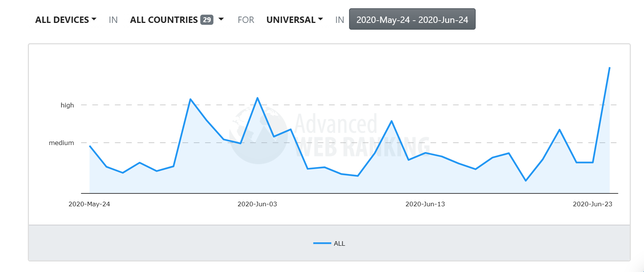Click the 2020-May-24 to 2020-Jun-24 date range button
644x272 pixels.
tap(412, 20)
